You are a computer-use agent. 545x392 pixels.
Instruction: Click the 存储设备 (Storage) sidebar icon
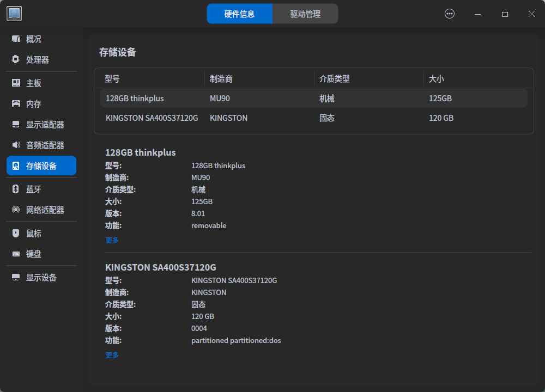click(x=15, y=166)
